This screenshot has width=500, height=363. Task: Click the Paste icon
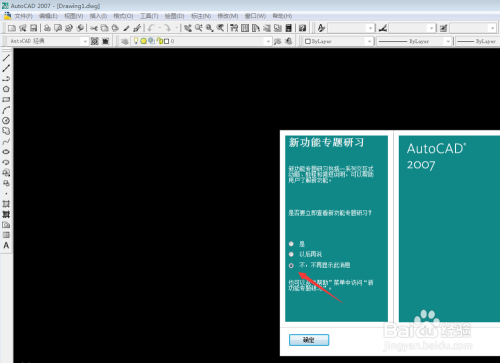[115, 28]
